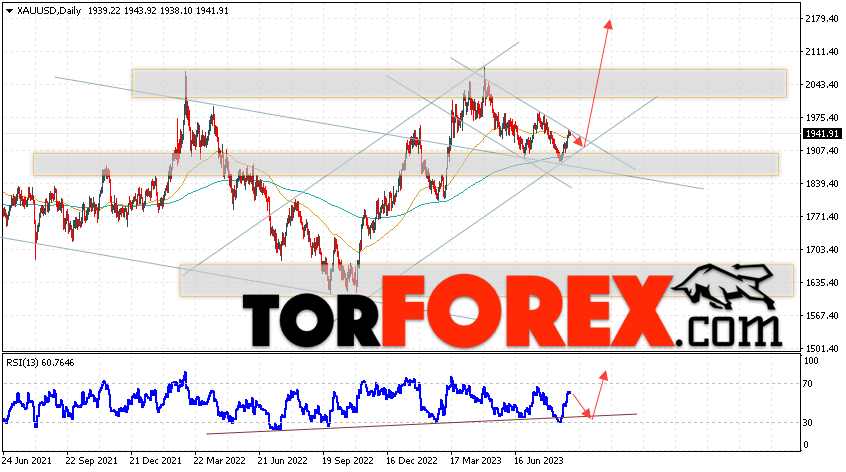Click the date label 16 Jun 2023
This screenshot has width=846, height=472.
[x=538, y=461]
